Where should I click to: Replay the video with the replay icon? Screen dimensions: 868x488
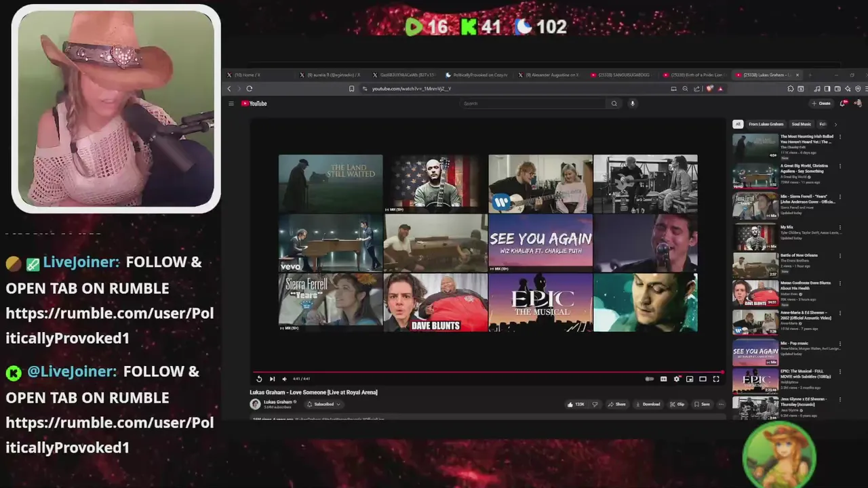pos(259,379)
